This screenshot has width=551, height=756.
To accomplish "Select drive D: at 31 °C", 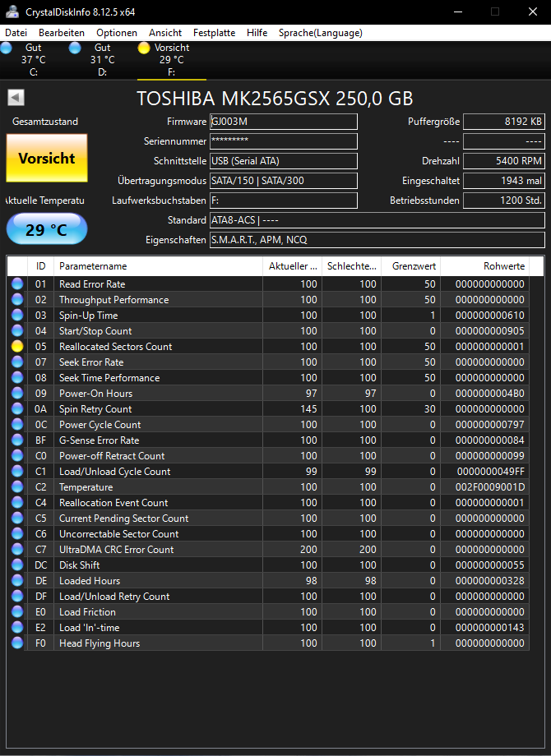I will point(102,60).
